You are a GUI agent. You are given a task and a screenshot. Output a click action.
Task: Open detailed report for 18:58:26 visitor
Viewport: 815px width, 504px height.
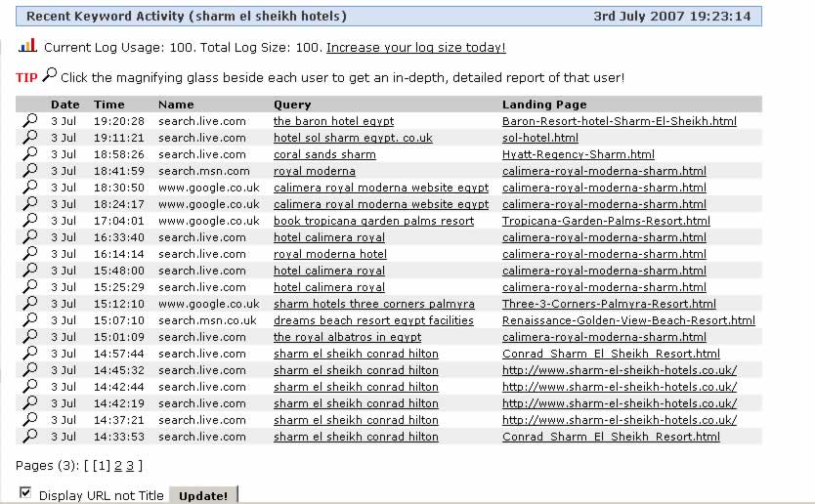pyautogui.click(x=30, y=153)
